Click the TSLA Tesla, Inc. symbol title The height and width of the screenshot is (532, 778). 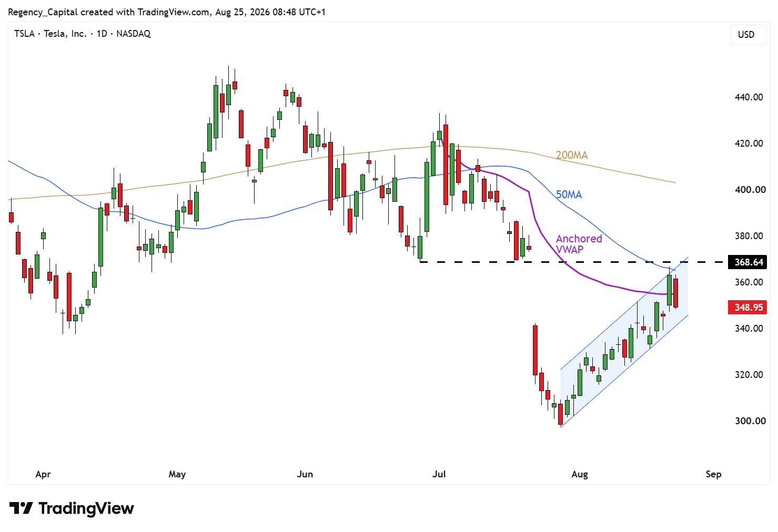click(x=83, y=34)
